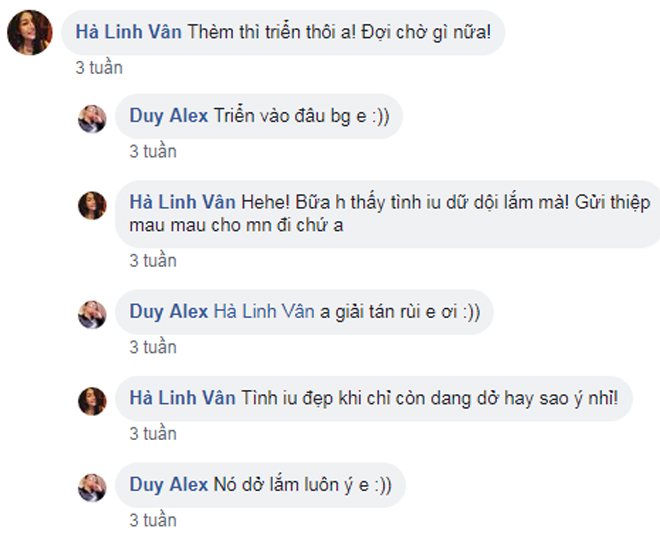Click "3 tuần" timestamp under "Nó dở lắm" reply
Image resolution: width=660 pixels, height=559 pixels.
pos(152,521)
